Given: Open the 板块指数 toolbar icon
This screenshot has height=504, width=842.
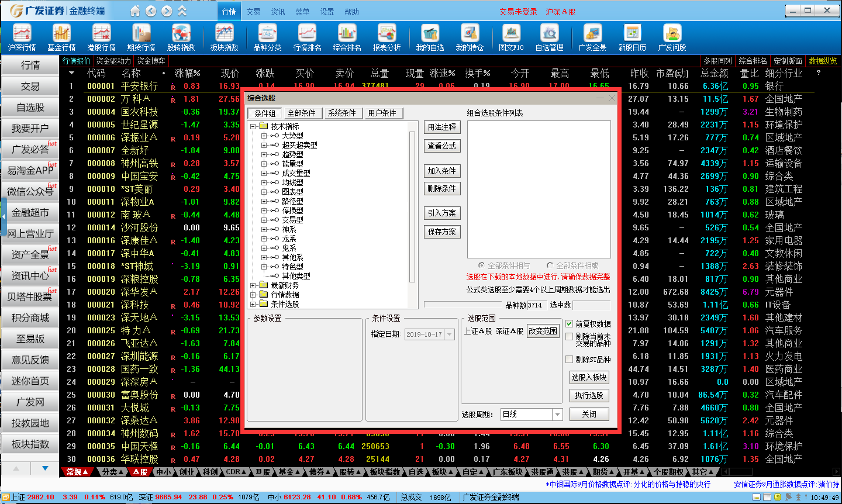Looking at the screenshot, I should tap(224, 38).
